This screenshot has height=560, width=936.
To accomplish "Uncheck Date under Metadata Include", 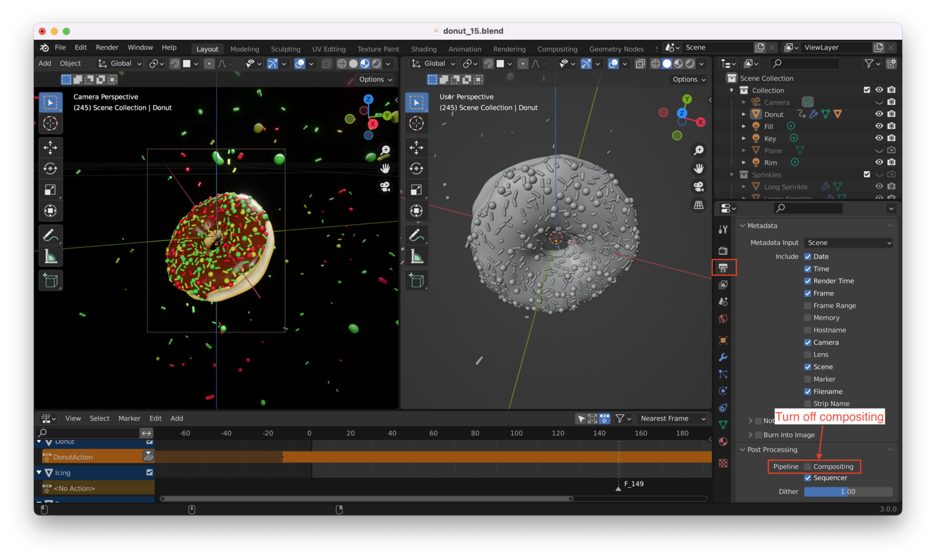I will coord(808,256).
